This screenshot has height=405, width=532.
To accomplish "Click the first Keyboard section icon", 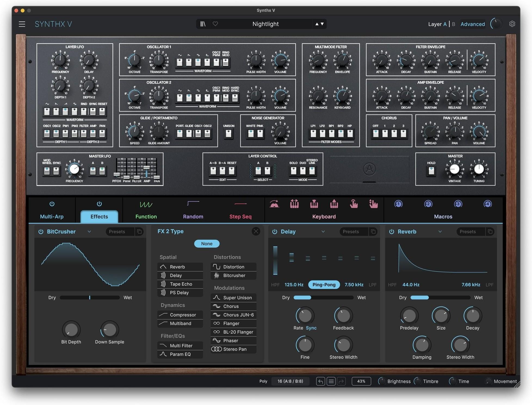I will pos(274,204).
